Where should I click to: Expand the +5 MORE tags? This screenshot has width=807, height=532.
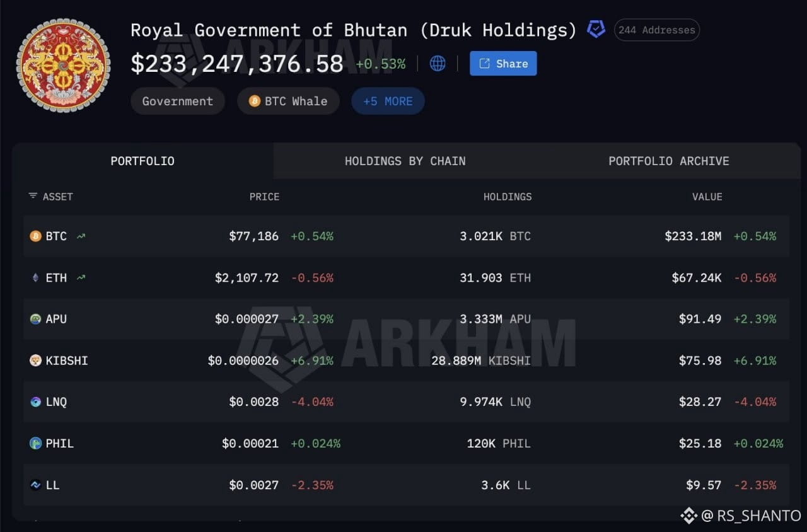[388, 101]
